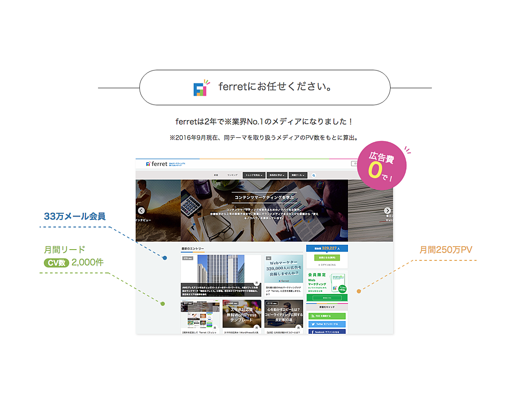This screenshot has height=399, width=532.
Task: Click the 33万メール会員 label
Action: click(x=74, y=217)
